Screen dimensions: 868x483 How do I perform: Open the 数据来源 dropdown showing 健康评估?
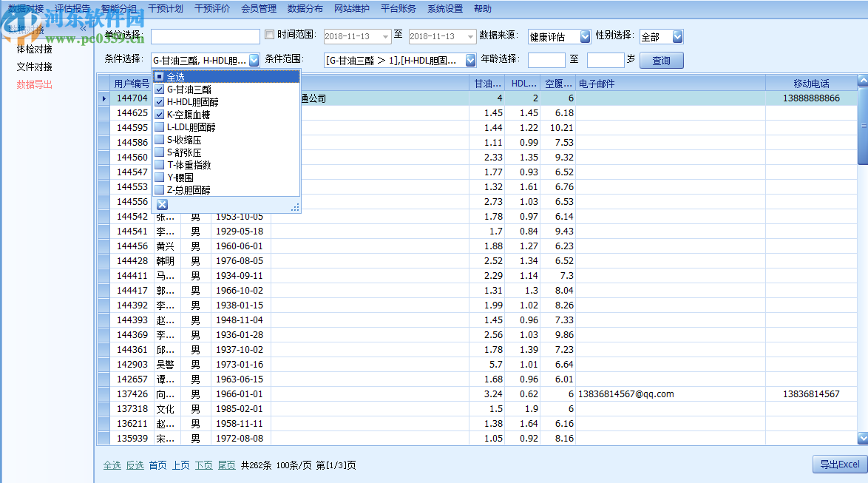click(x=585, y=36)
